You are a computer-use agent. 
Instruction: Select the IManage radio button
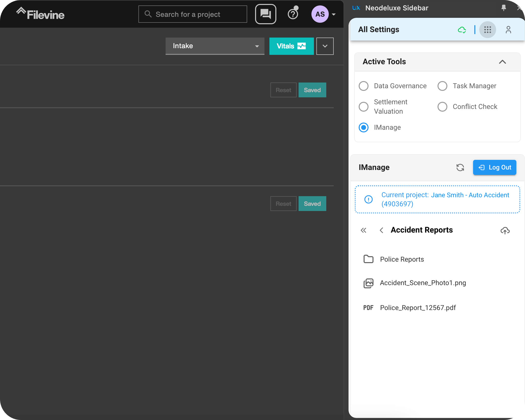pyautogui.click(x=364, y=127)
